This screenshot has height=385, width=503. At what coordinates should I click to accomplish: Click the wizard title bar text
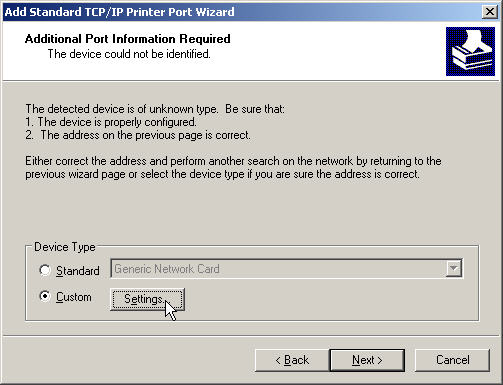pyautogui.click(x=119, y=12)
